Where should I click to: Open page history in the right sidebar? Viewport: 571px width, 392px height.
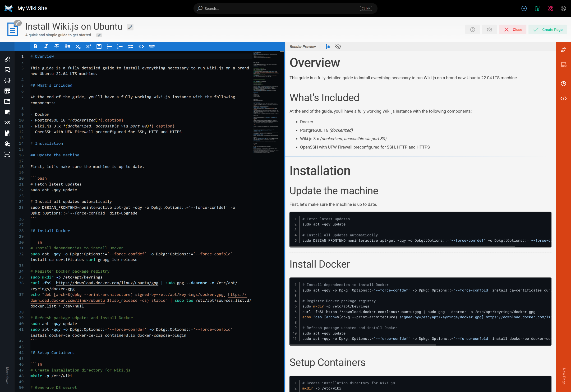click(564, 84)
